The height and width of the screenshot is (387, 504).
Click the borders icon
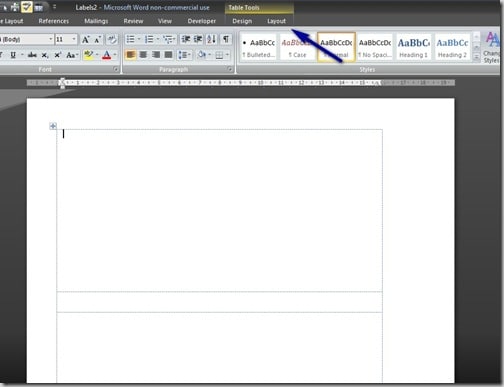click(219, 55)
